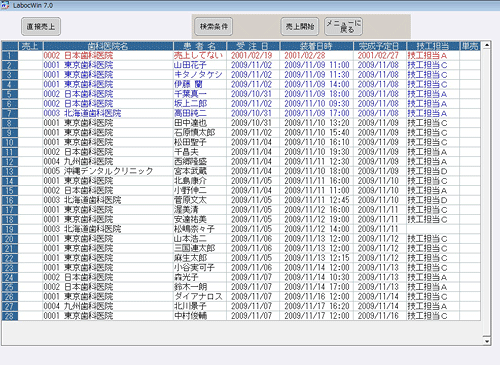Click fitting time 2009/11/17 16:20
Screen dimensions: 500x365
coord(317,307)
